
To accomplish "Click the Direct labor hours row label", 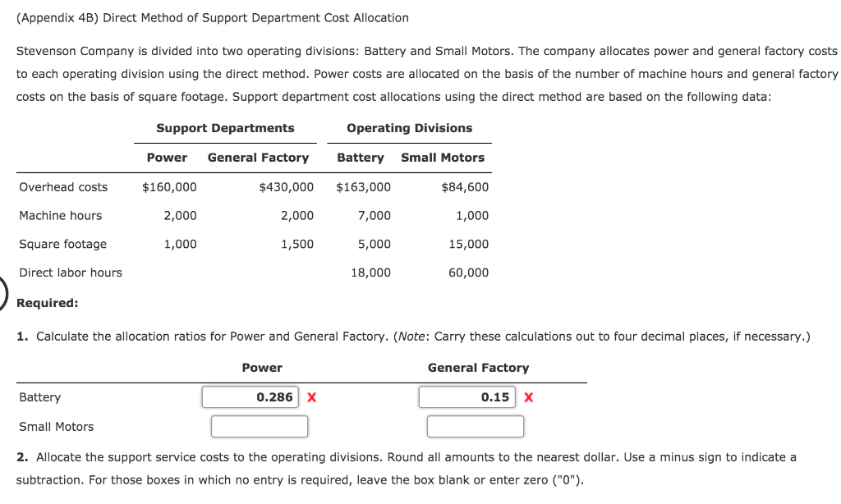I will tap(71, 273).
